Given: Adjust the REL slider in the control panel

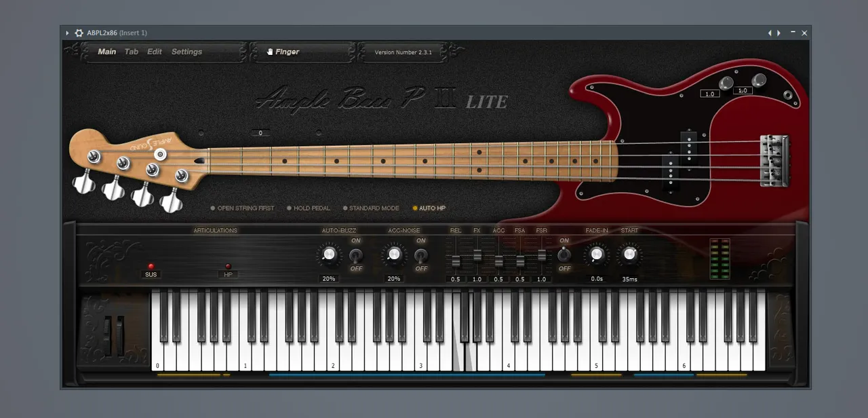Looking at the screenshot, I should (x=455, y=260).
